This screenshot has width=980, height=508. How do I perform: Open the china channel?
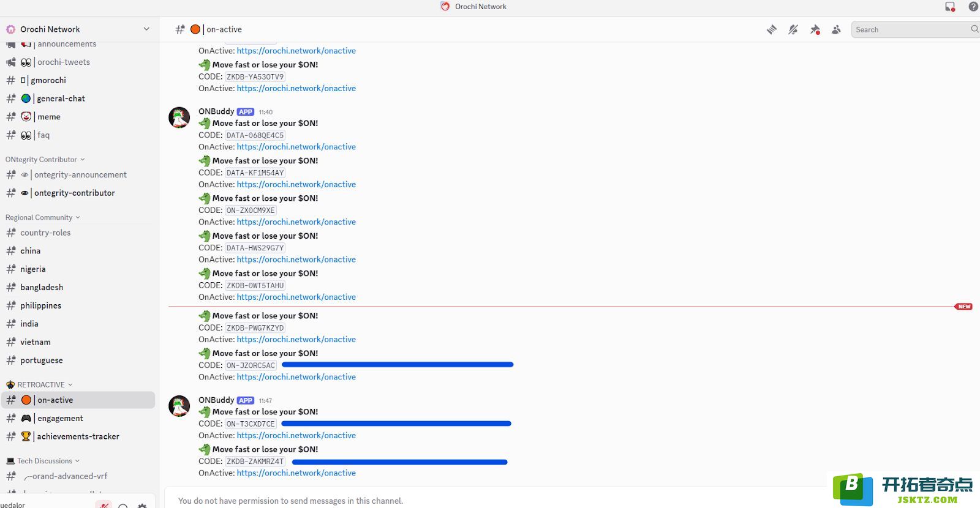click(x=78, y=251)
